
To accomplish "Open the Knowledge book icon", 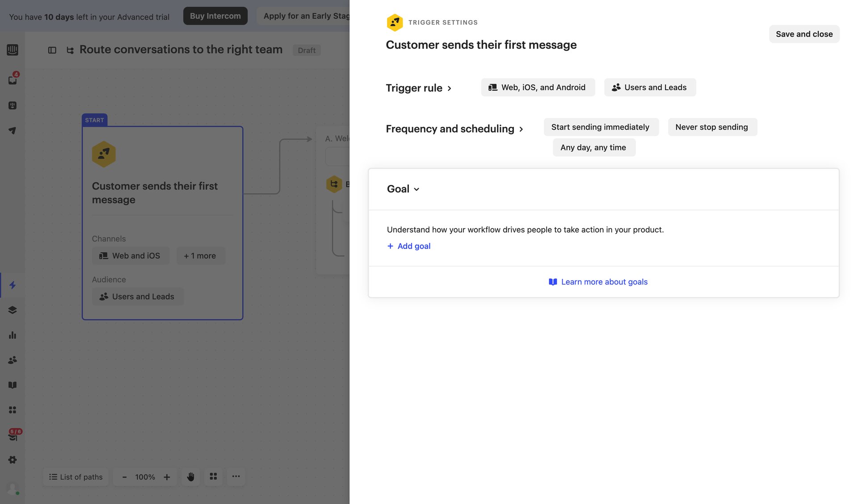I will [x=12, y=385].
